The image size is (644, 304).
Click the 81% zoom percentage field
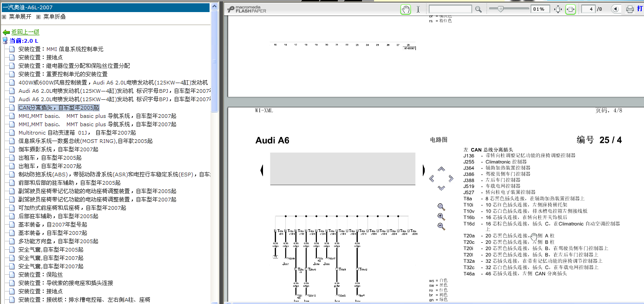point(540,9)
